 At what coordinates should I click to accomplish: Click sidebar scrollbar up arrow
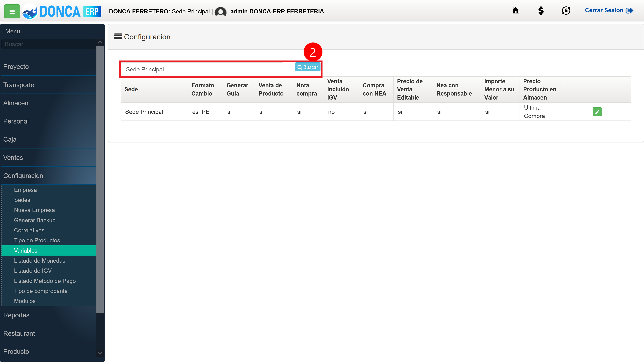coord(100,42)
